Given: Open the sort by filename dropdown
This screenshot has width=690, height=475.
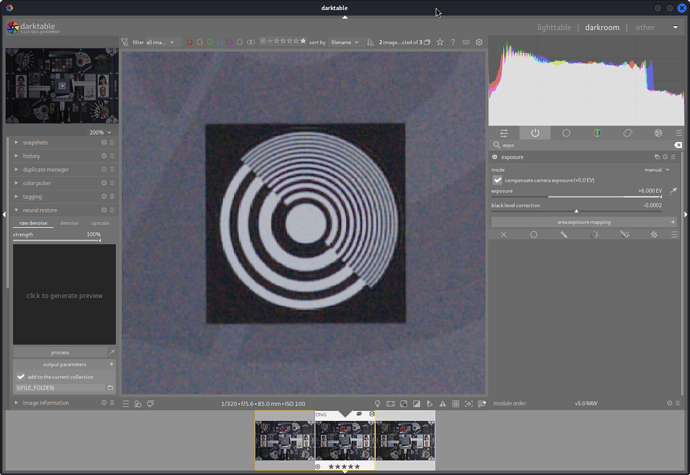Looking at the screenshot, I should click(345, 42).
